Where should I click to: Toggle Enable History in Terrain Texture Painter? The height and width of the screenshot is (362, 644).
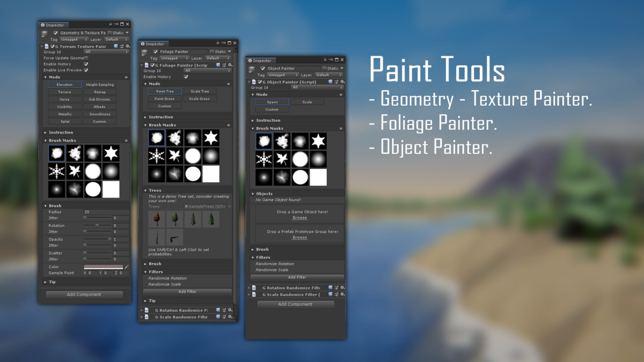tap(86, 64)
